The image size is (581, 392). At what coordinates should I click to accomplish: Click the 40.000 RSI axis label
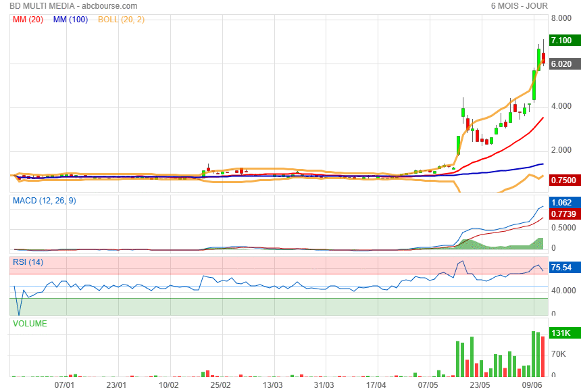[x=563, y=291]
